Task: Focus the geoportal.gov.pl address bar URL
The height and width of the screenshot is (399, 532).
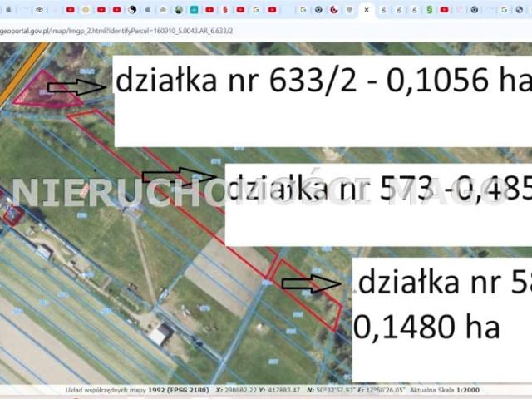Action: tap(116, 31)
